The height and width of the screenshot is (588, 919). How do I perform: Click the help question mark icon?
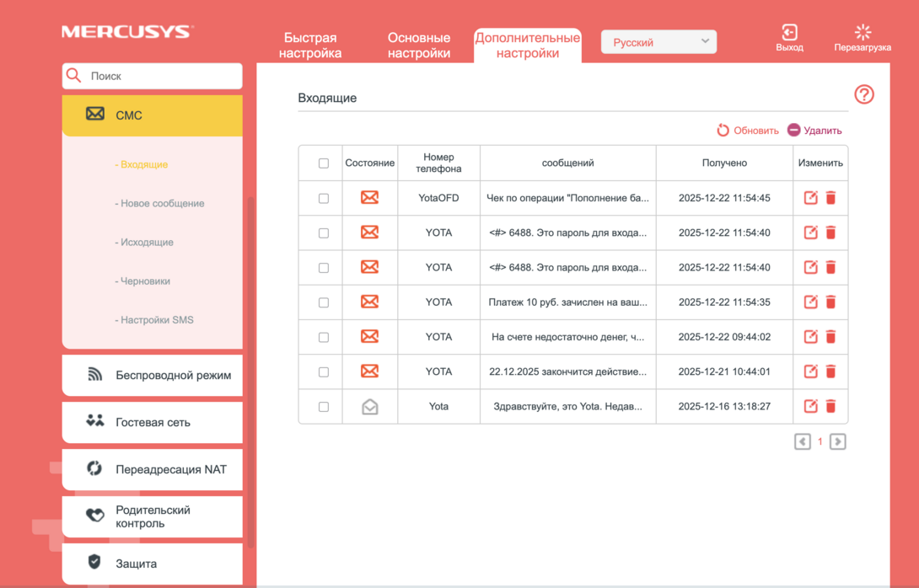pyautogui.click(x=863, y=94)
